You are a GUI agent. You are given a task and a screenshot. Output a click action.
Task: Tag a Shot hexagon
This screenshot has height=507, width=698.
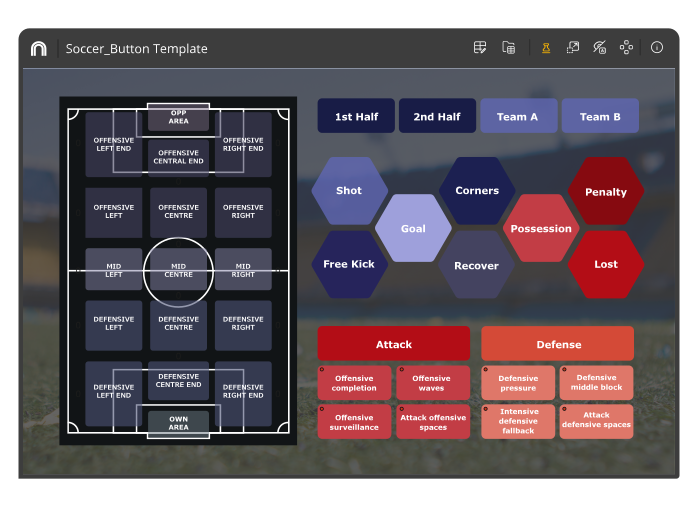(349, 191)
